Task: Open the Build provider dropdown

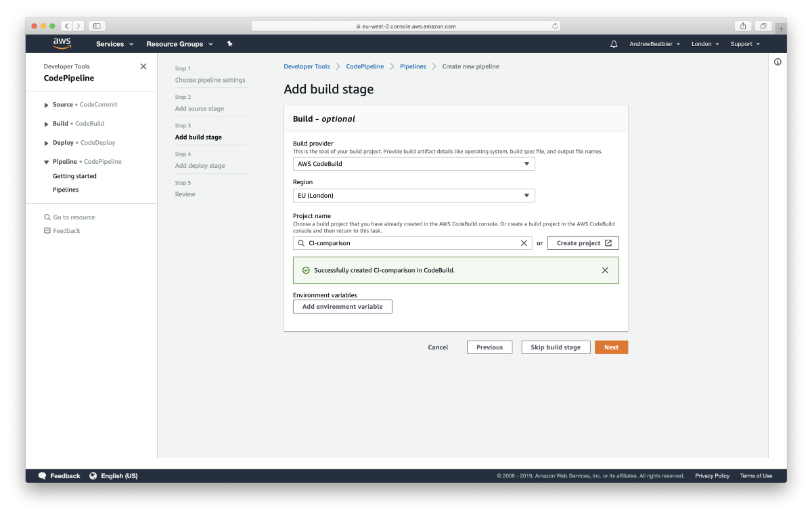Action: coord(414,164)
